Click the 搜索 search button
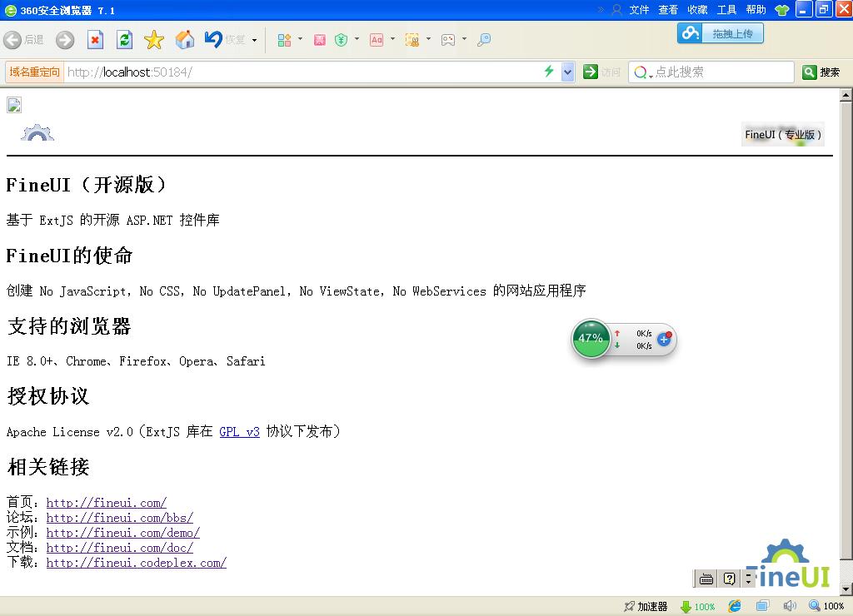853x616 pixels. pyautogui.click(x=821, y=72)
